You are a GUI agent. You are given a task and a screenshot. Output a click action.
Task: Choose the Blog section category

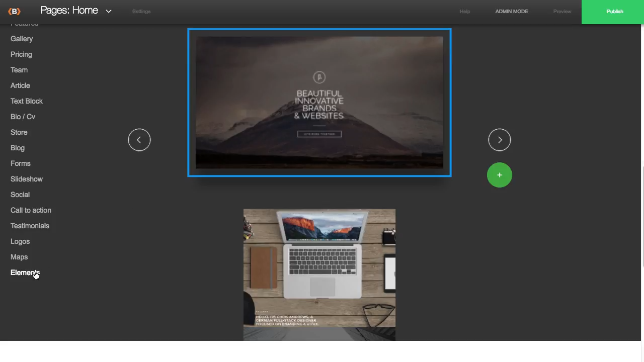[18, 148]
